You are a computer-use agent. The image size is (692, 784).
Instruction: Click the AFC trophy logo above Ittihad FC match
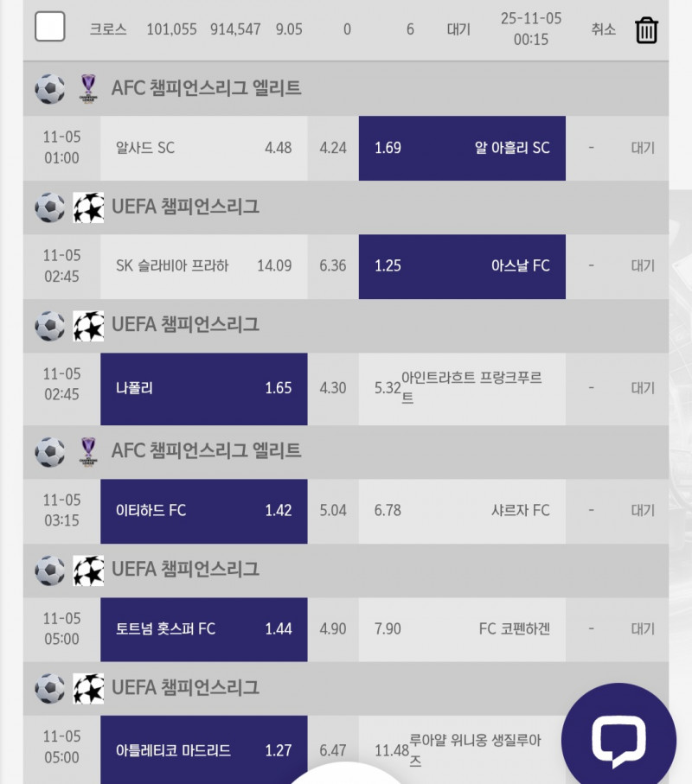tap(88, 451)
